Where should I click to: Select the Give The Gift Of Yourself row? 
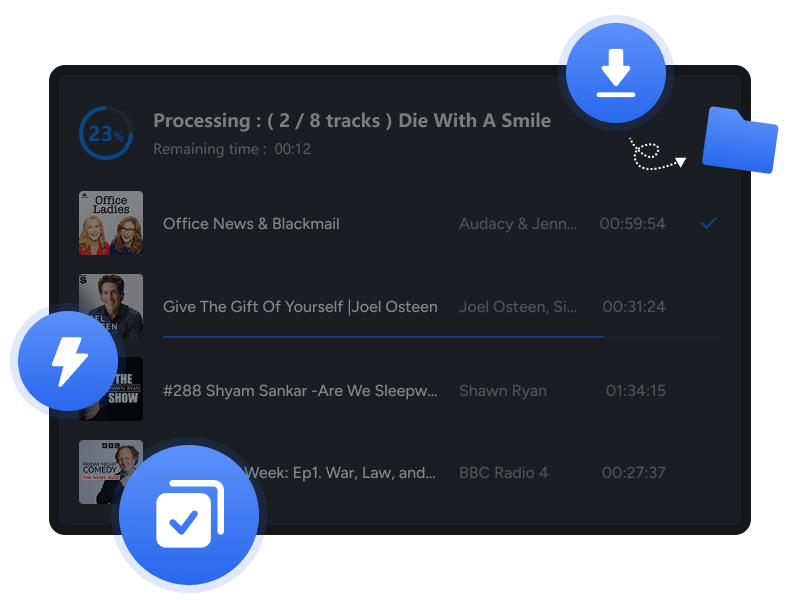300,307
